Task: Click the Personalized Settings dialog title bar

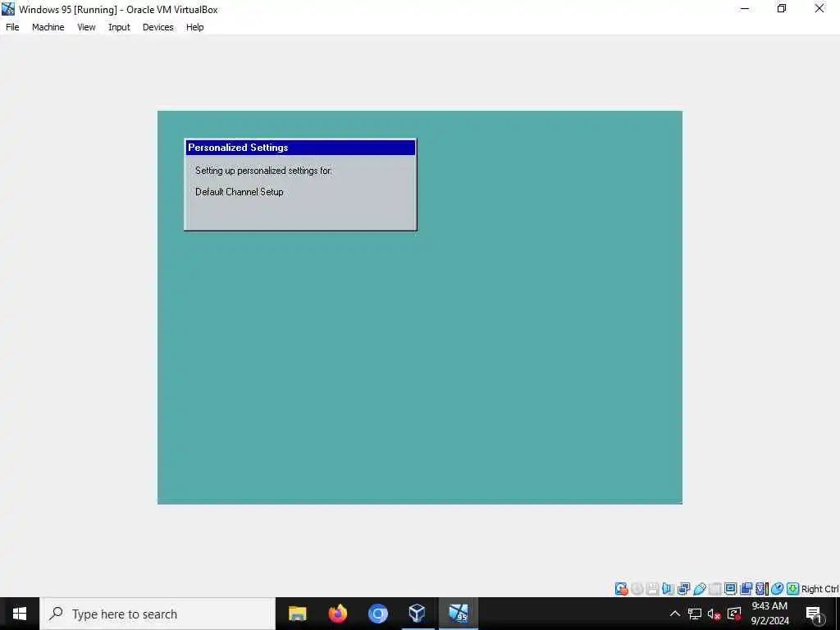Action: pos(300,148)
